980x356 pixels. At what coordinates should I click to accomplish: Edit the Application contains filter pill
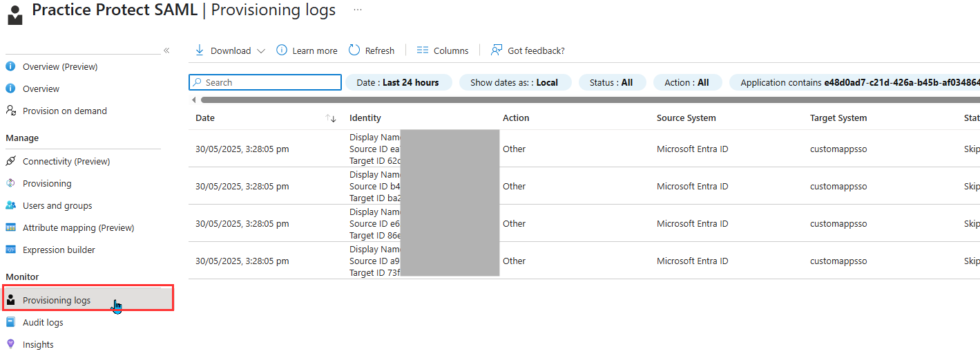pos(855,82)
